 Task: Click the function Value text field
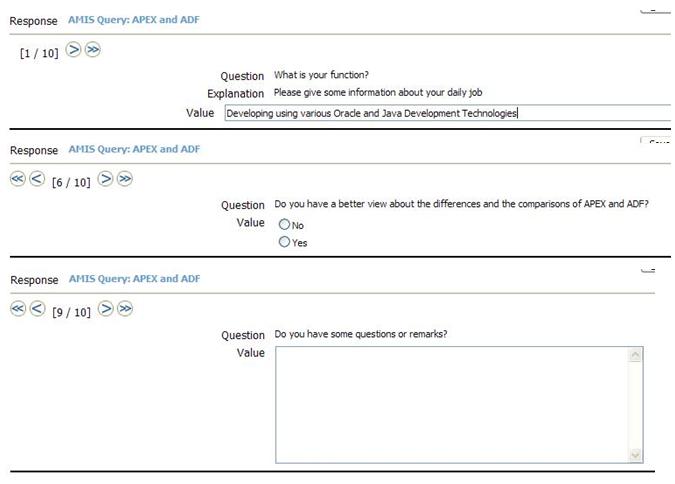(x=446, y=113)
